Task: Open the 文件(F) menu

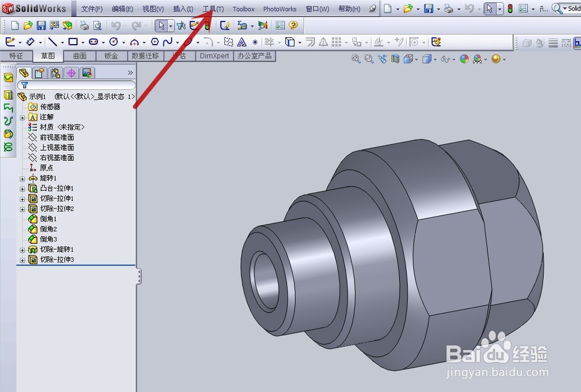Action: (x=92, y=9)
